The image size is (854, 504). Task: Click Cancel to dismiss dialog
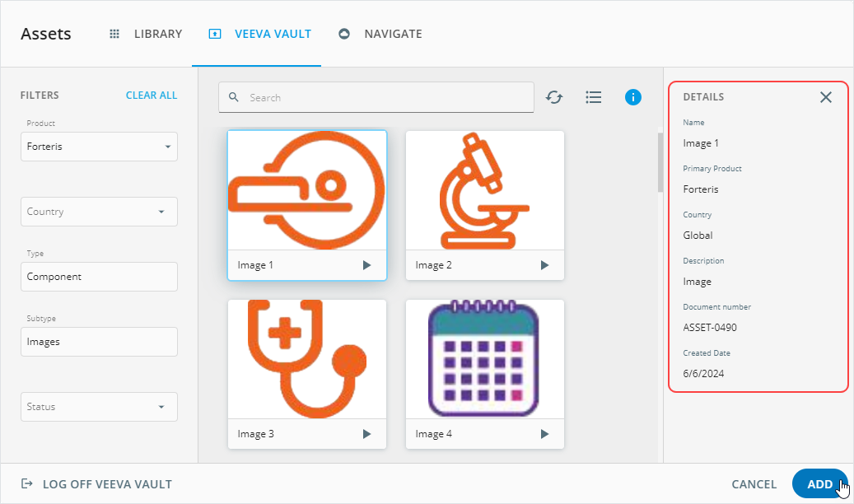point(754,484)
